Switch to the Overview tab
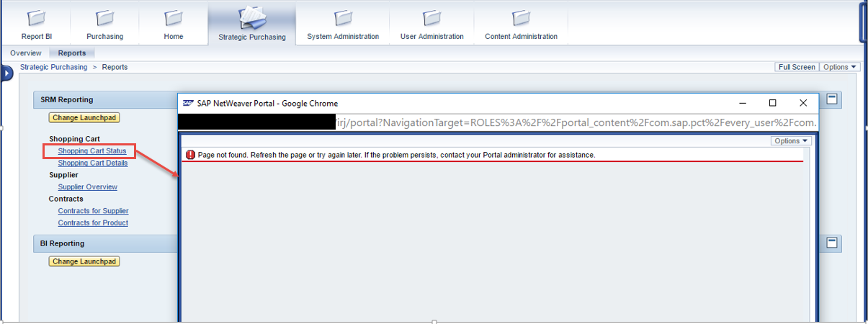868x324 pixels. point(25,53)
